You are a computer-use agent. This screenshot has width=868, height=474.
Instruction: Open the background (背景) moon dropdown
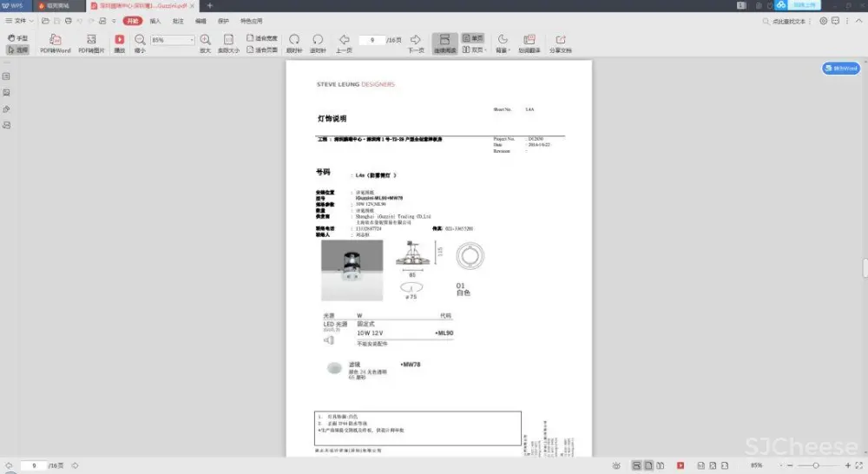coord(503,43)
